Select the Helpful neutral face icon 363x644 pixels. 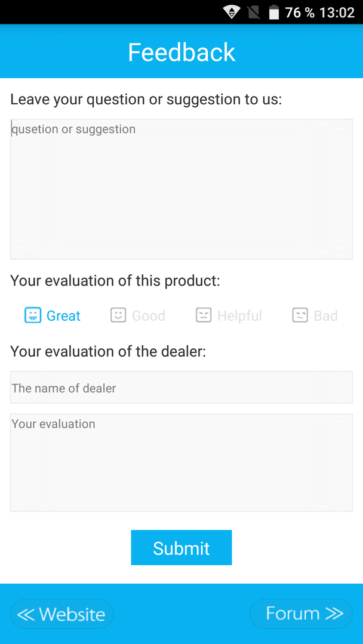(204, 315)
